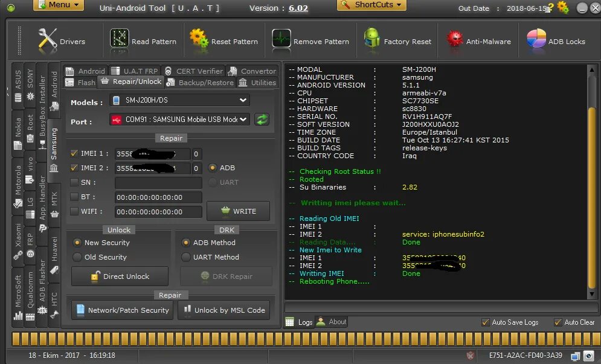Open the Anti-Malware tool
The image size is (601, 364).
click(x=478, y=41)
